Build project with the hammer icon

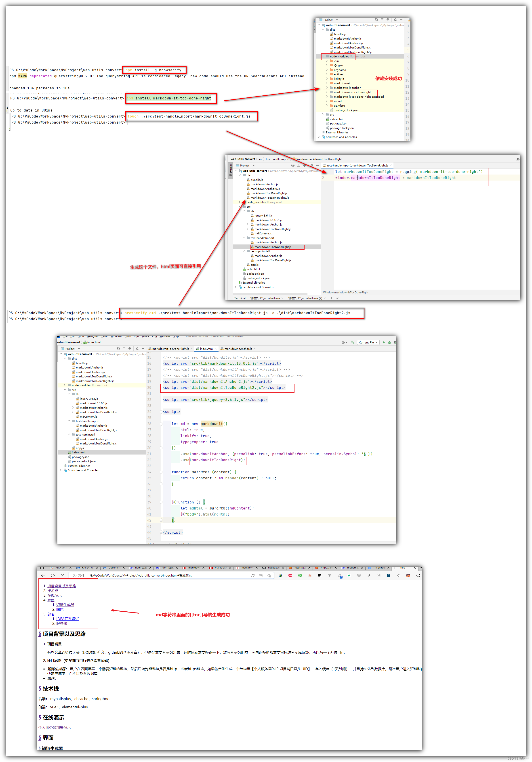click(352, 342)
